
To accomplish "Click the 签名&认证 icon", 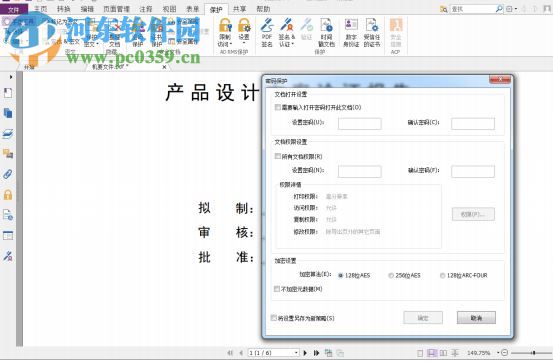I will click(x=287, y=26).
